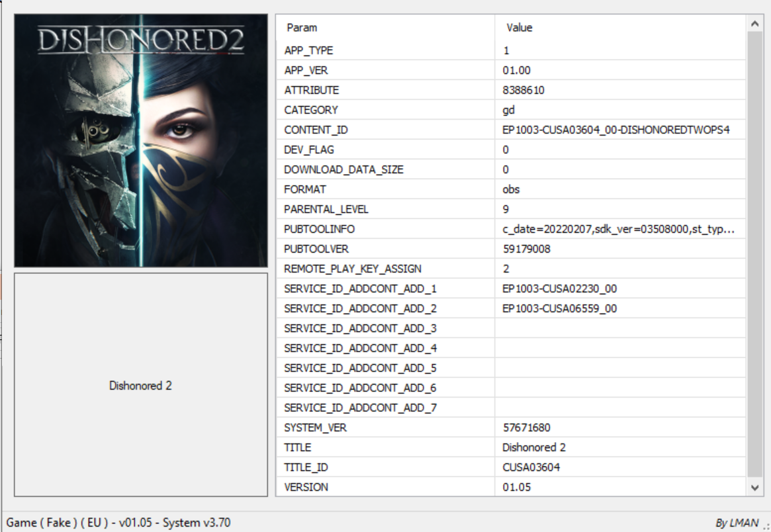
Task: Select the SERVICE_ID_ADDCONT_ADD_1 parameter name
Action: [360, 288]
